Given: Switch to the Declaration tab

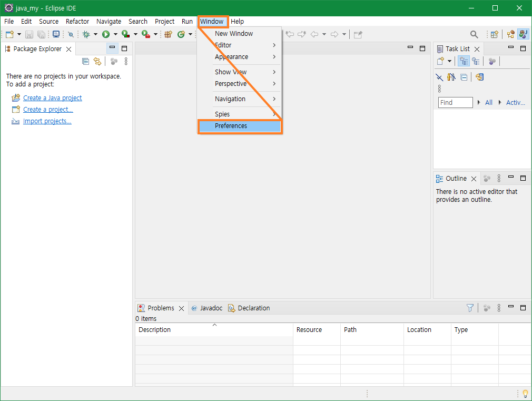Looking at the screenshot, I should pos(249,308).
